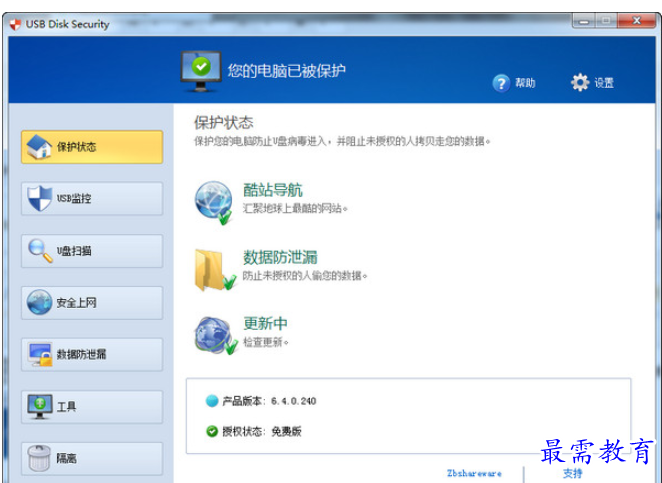
Task: Click the 更新中 update heading
Action: (x=266, y=323)
